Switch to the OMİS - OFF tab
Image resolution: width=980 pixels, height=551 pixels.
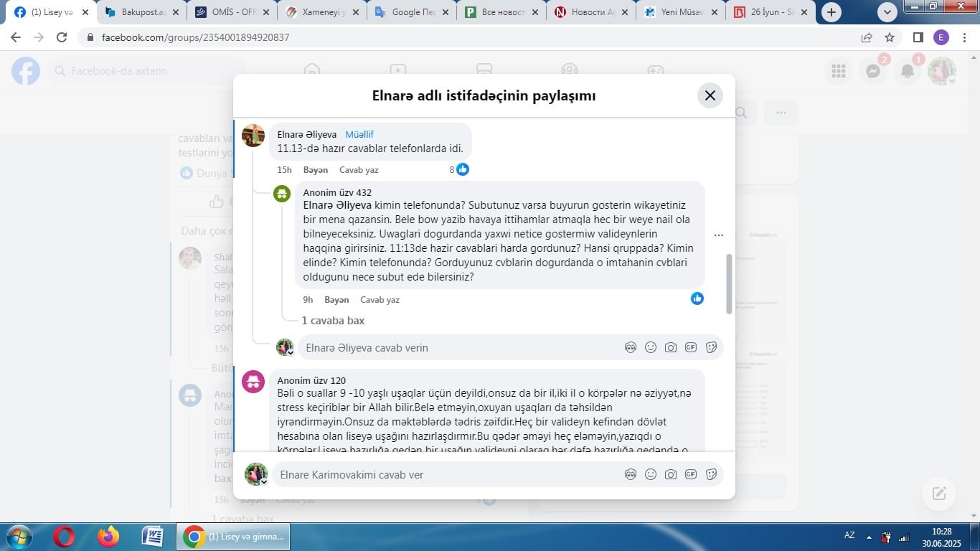pos(232,12)
